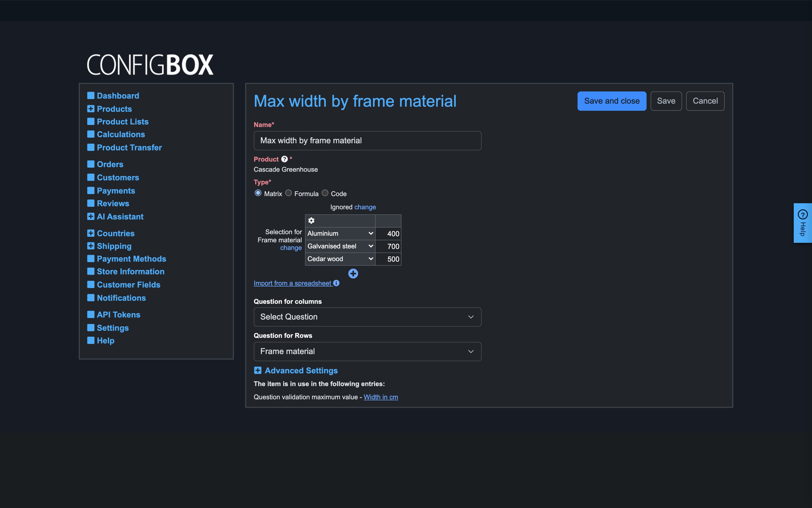The width and height of the screenshot is (812, 508).
Task: Open Payment Methods in sidebar
Action: 131,259
